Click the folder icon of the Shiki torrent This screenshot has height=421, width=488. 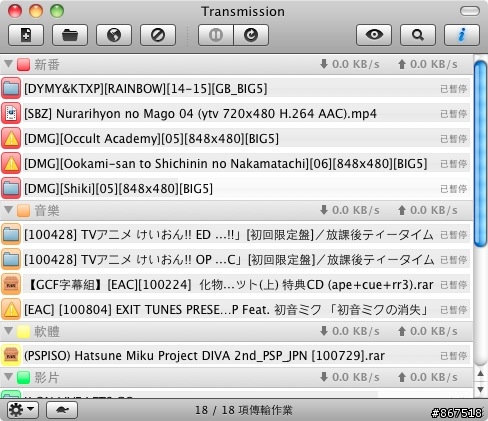pos(11,188)
